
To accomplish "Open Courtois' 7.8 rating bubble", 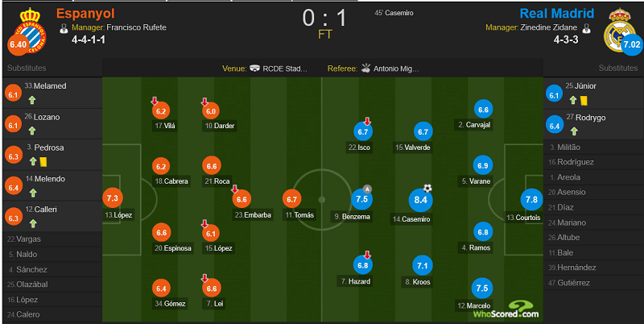I will click(531, 199).
